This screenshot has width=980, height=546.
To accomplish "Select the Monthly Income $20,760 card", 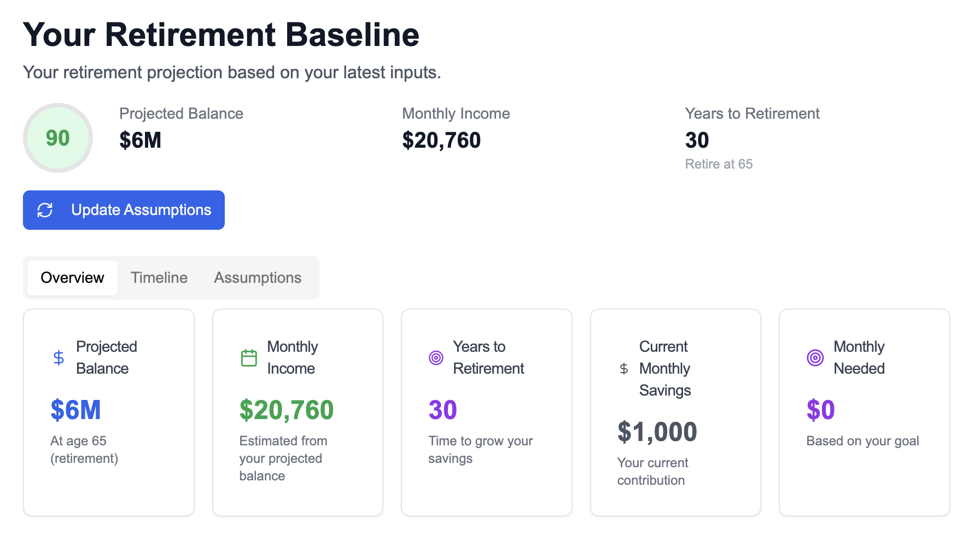I will click(x=297, y=411).
